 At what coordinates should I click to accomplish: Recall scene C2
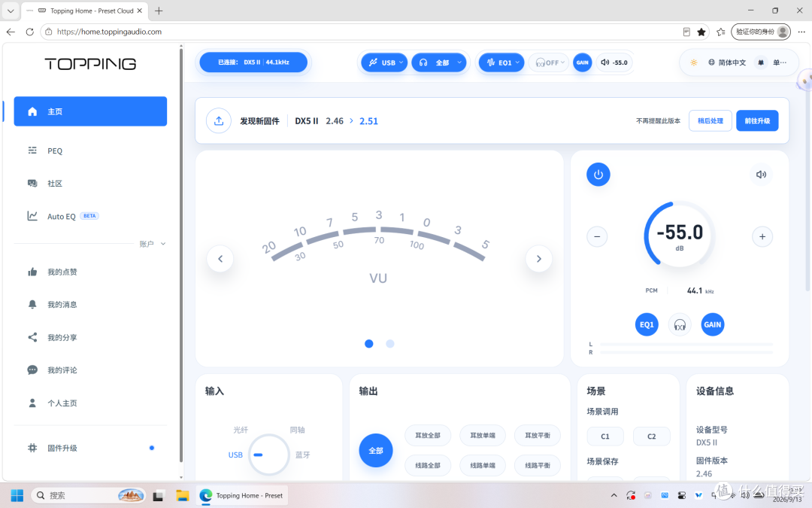[651, 437]
